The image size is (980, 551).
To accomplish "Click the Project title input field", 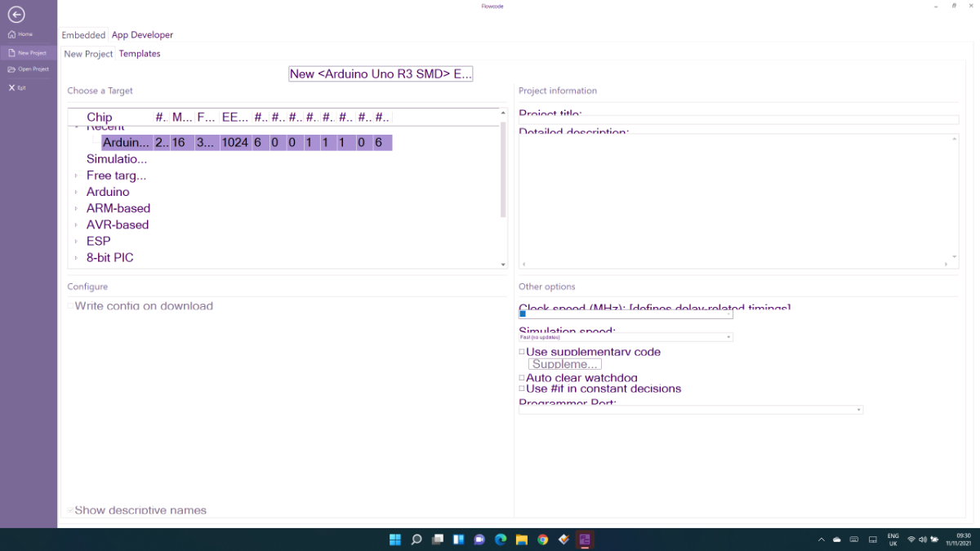I will pyautogui.click(x=738, y=120).
